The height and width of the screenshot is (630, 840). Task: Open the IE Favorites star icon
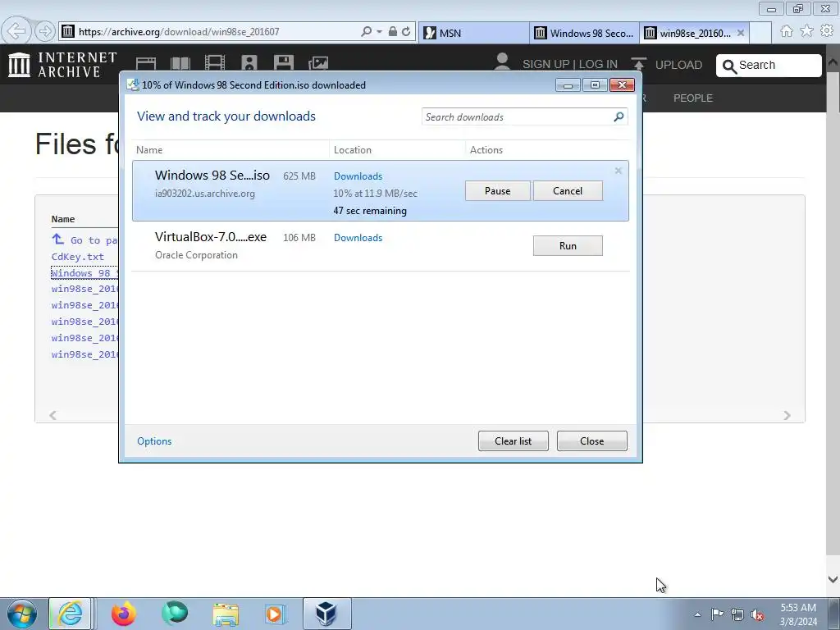coord(807,31)
